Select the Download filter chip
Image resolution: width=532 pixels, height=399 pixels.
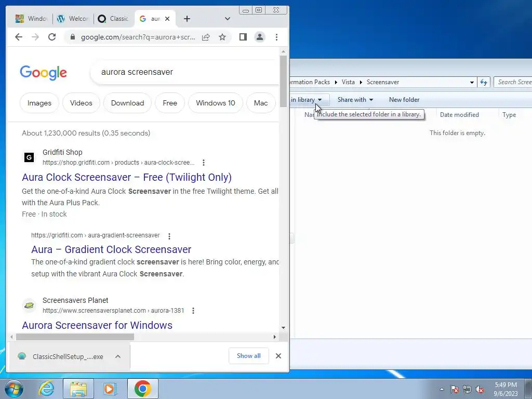pyautogui.click(x=128, y=103)
